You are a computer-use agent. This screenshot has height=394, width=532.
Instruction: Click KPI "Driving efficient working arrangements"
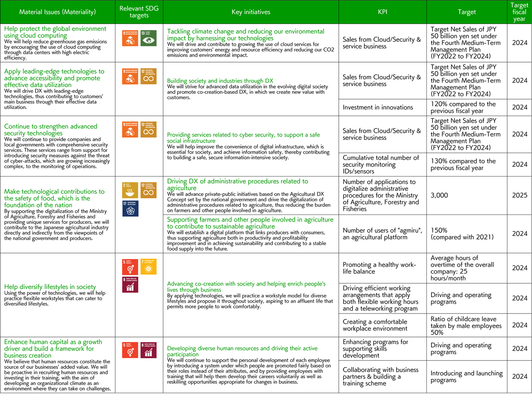click(x=379, y=298)
